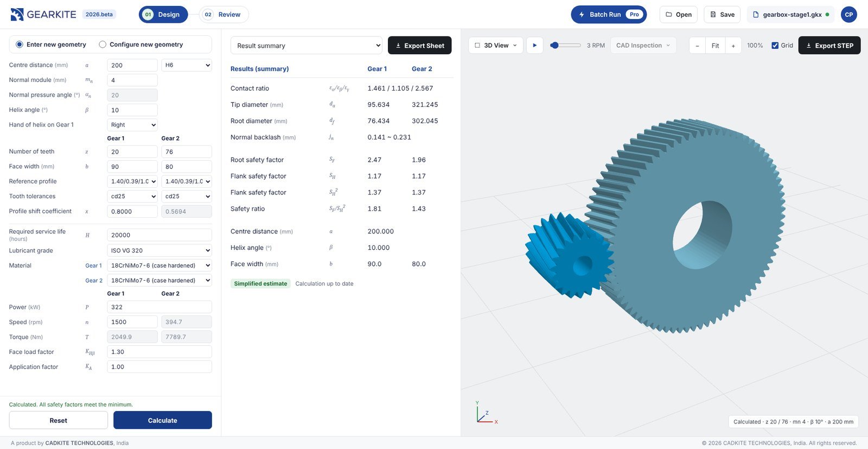Zoom out with the minus button

pos(697,46)
